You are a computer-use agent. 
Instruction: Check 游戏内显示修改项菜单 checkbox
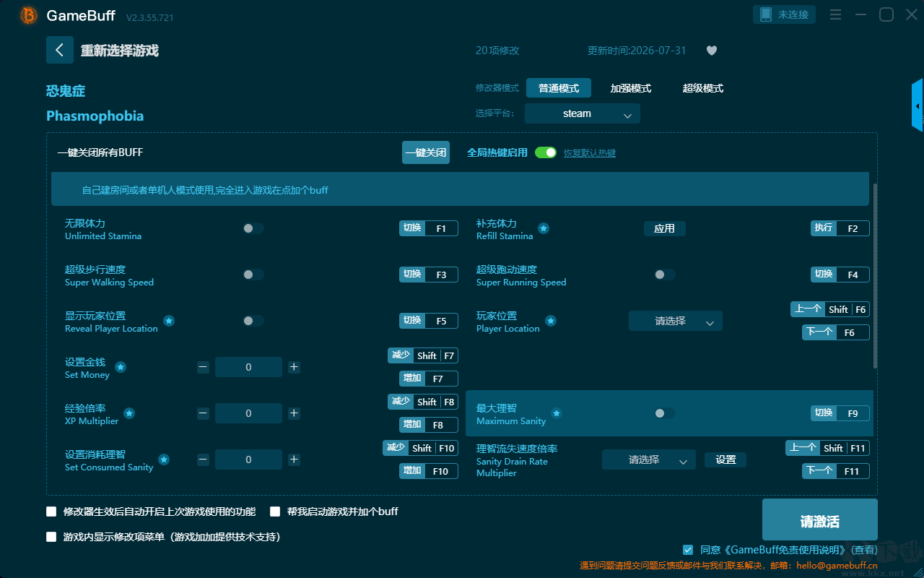point(51,537)
